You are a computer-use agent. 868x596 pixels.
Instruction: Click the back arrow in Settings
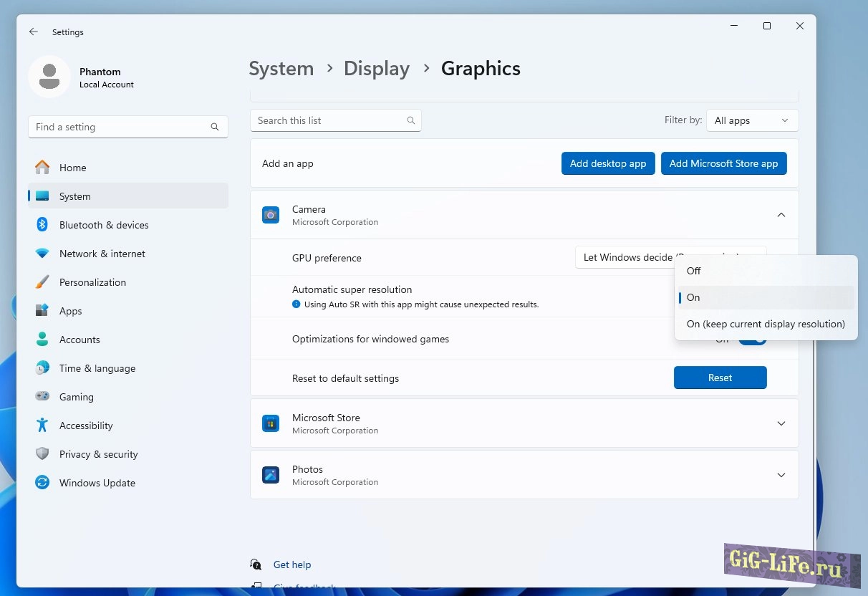[x=34, y=32]
